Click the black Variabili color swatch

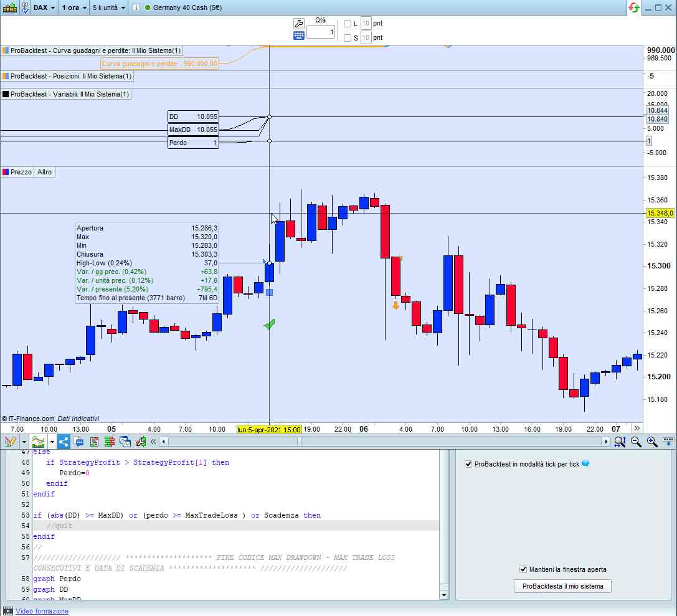point(6,94)
